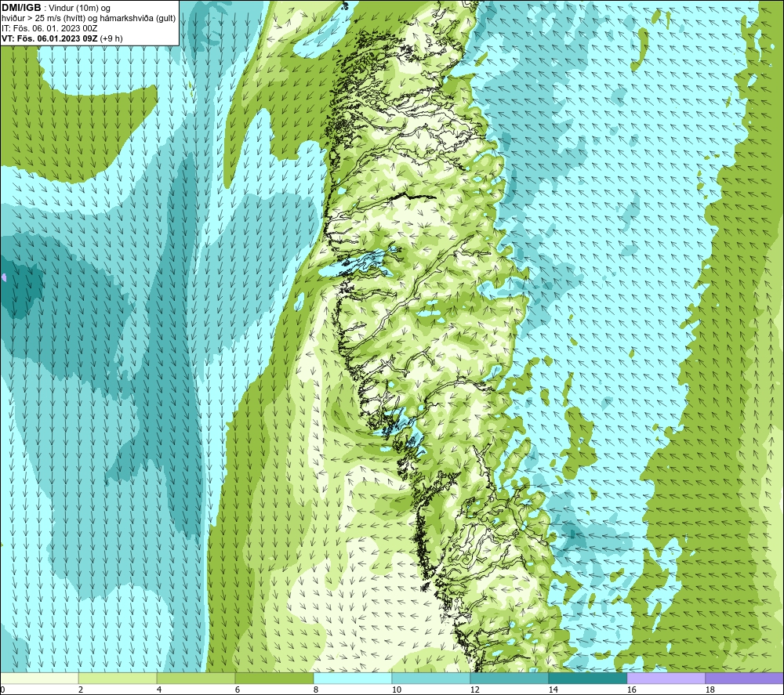
Task: Click the legend scale label '12'
Action: pos(474,690)
